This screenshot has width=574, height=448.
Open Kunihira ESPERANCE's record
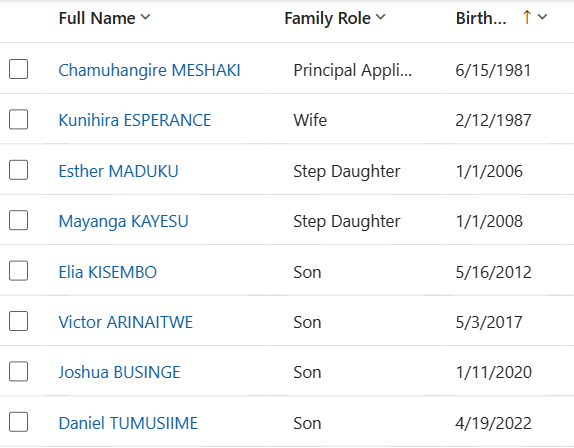(x=135, y=120)
